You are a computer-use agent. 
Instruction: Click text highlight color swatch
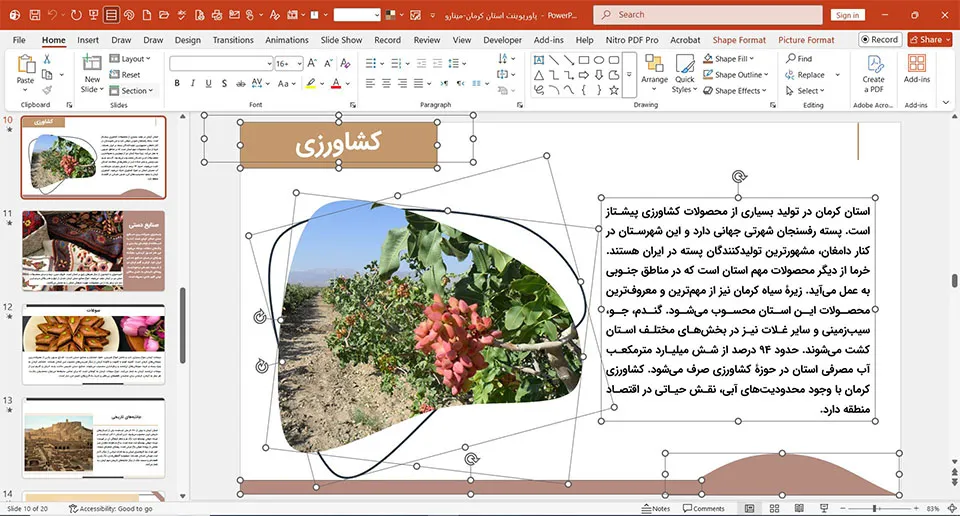pos(311,83)
